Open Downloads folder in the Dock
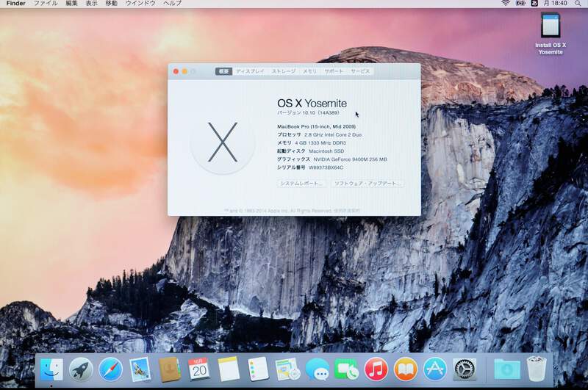This screenshot has height=390, width=588. point(507,369)
